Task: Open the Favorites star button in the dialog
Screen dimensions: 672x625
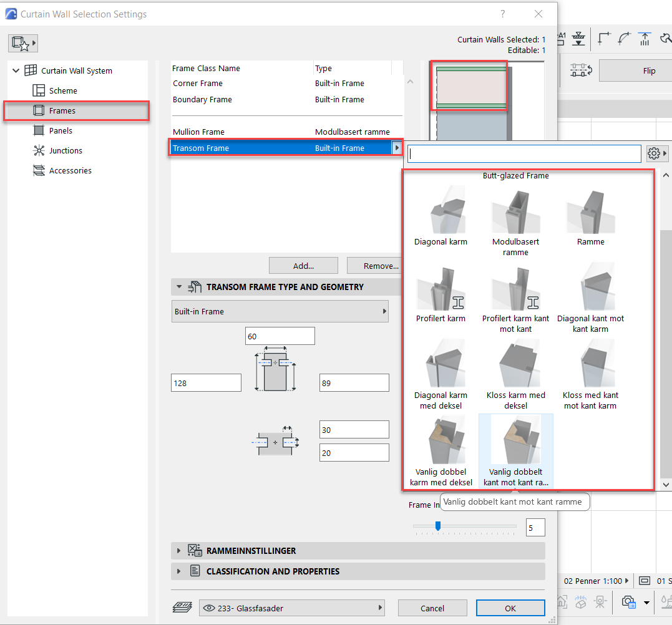Action: tap(22, 43)
